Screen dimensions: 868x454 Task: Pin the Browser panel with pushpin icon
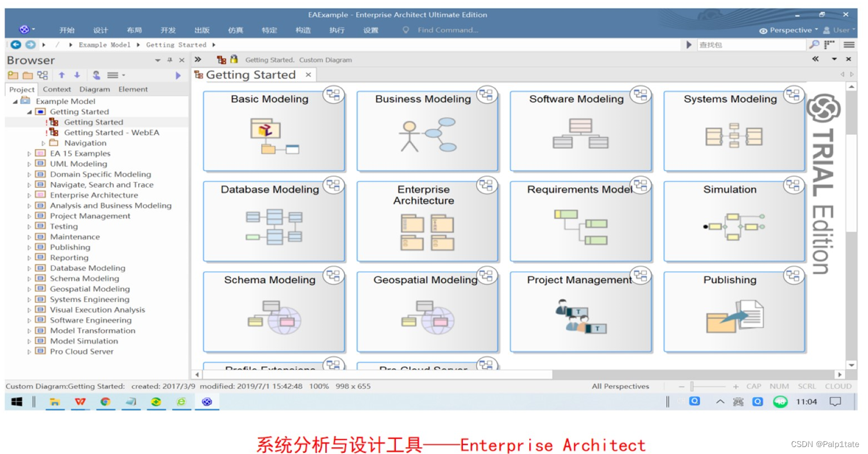point(170,60)
